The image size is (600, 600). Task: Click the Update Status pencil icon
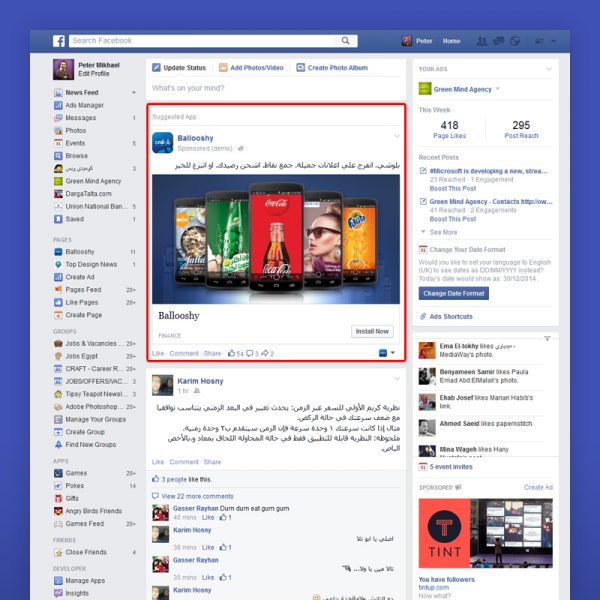[x=156, y=68]
